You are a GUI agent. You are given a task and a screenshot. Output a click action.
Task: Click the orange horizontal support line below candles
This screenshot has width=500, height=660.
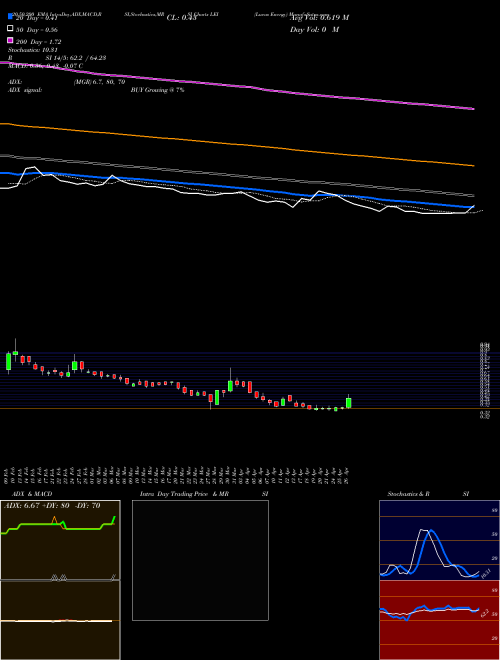coord(250,408)
